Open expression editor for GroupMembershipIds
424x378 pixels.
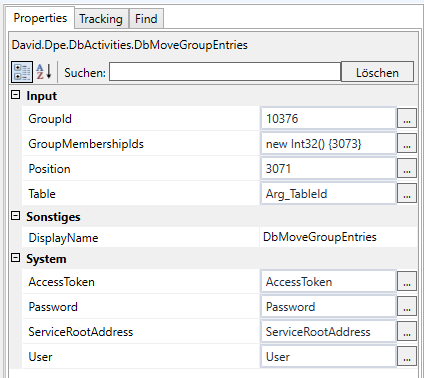[x=407, y=143]
